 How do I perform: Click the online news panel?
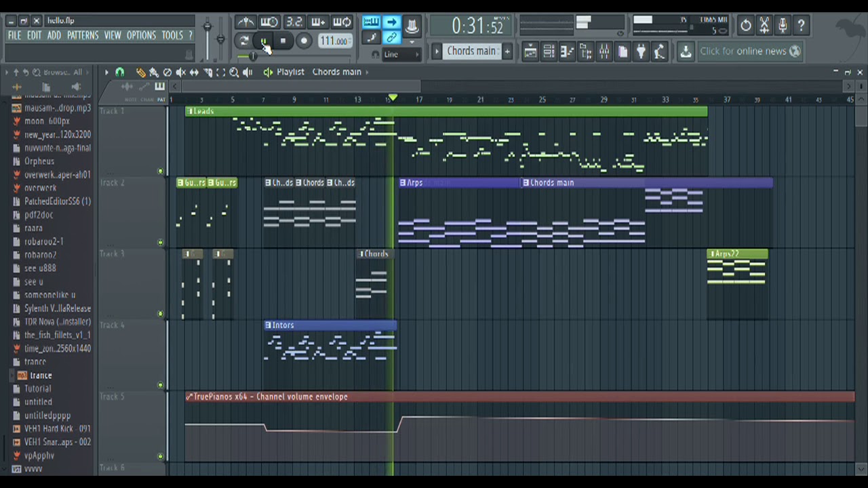[750, 52]
